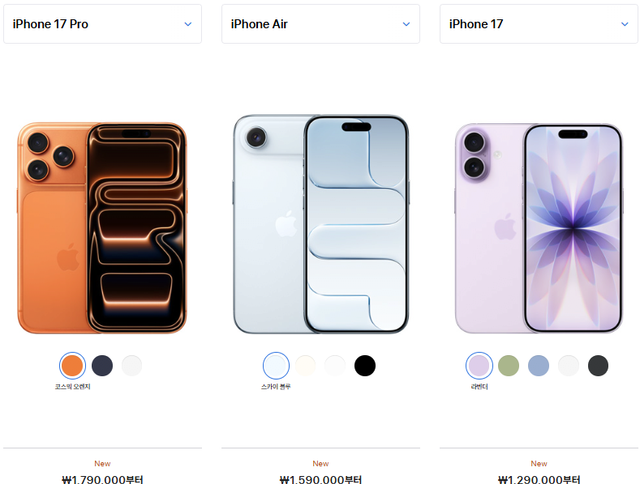640x484 pixels.
Task: Open the iPhone 17 Pro model dropdown
Action: click(102, 24)
